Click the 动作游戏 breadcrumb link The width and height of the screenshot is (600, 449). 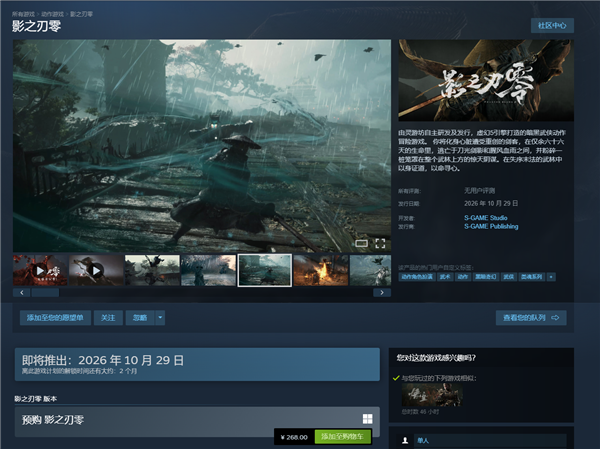(52, 14)
